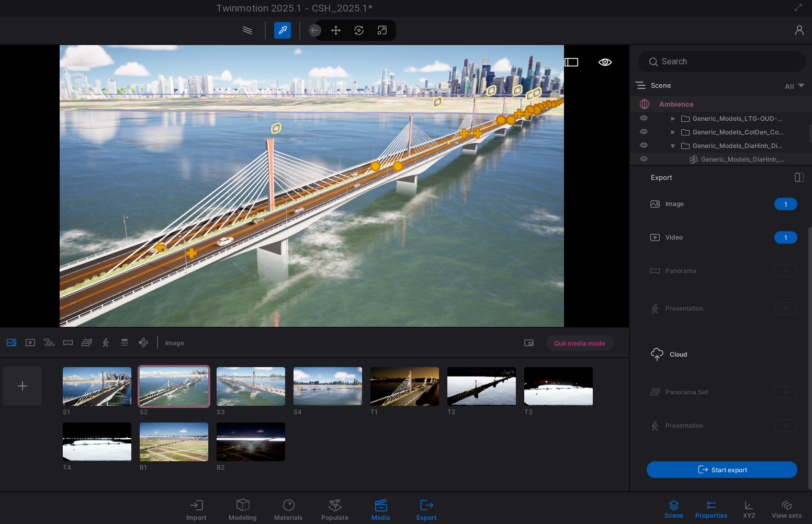
Task: Click the back arrow in gizmo toolbar
Action: (x=315, y=30)
